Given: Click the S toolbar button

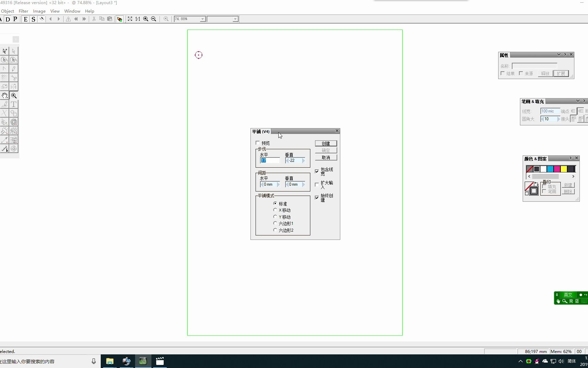Looking at the screenshot, I should 33,19.
